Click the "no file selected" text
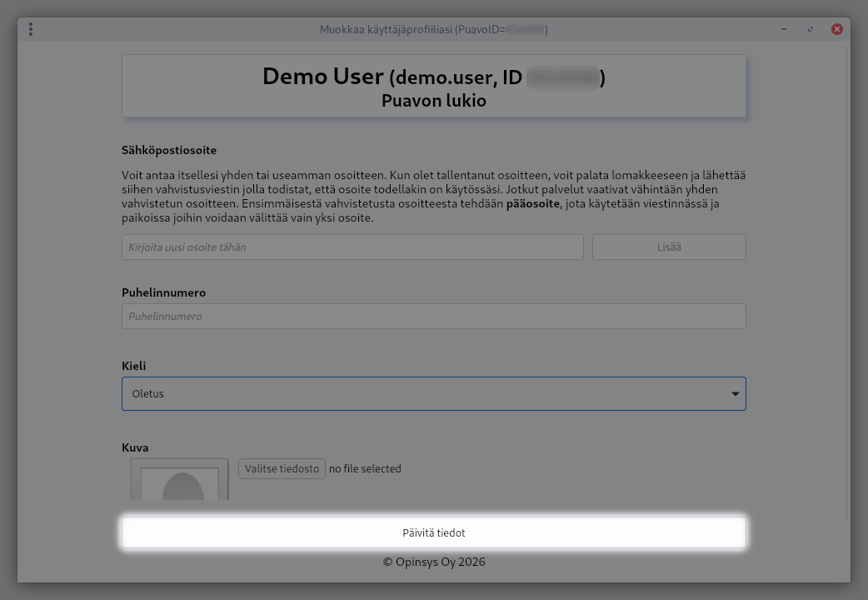Viewport: 868px width, 600px height. (365, 469)
